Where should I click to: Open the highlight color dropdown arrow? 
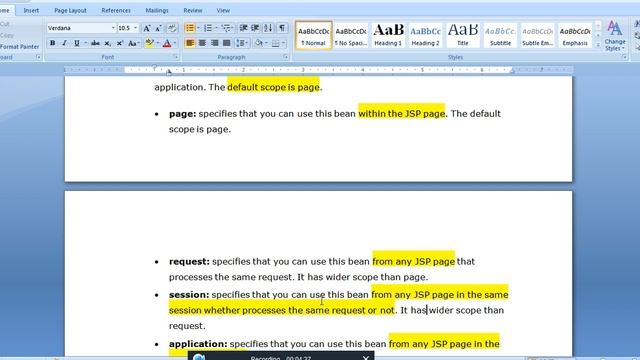pyautogui.click(x=158, y=43)
